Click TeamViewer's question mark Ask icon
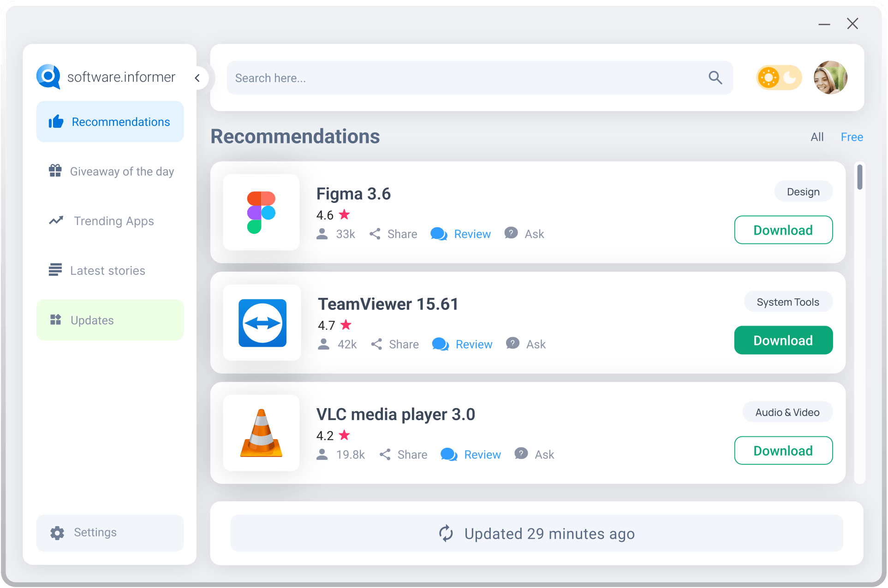This screenshot has height=588, width=888. point(513,343)
